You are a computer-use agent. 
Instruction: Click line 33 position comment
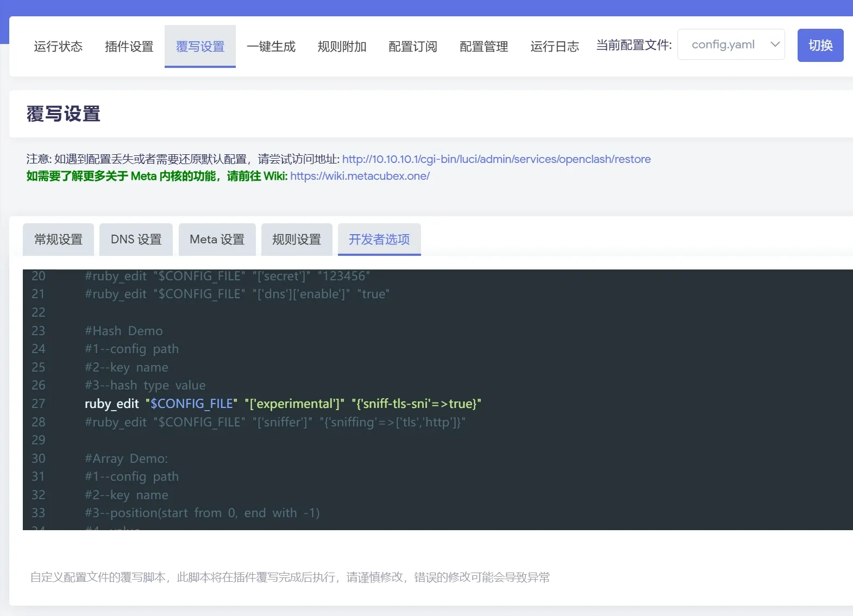[202, 513]
